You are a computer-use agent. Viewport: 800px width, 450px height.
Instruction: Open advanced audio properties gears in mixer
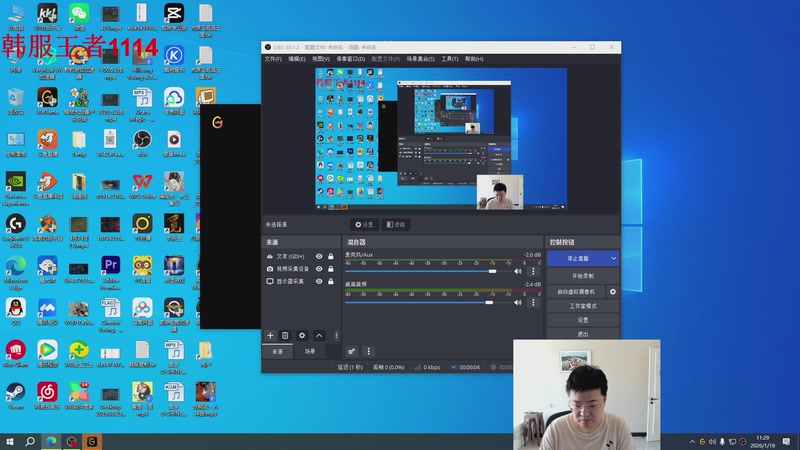pos(352,351)
